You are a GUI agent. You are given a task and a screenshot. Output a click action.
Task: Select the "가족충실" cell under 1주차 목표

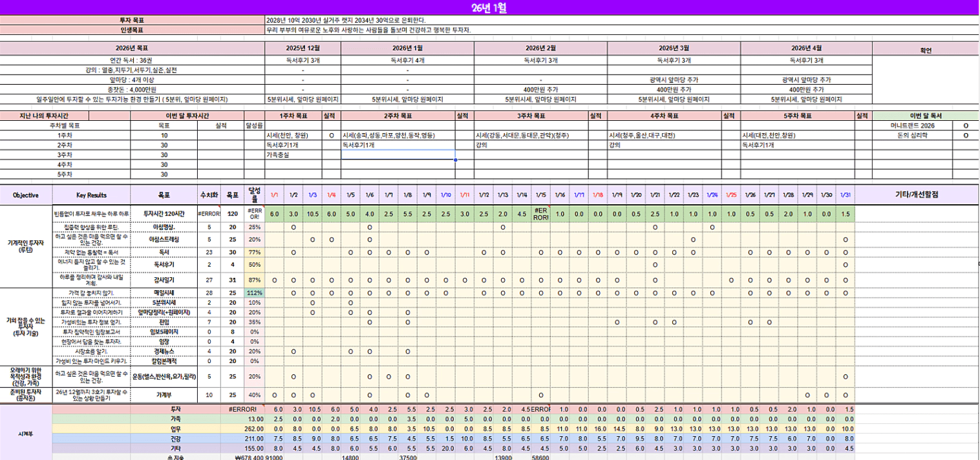(x=293, y=155)
